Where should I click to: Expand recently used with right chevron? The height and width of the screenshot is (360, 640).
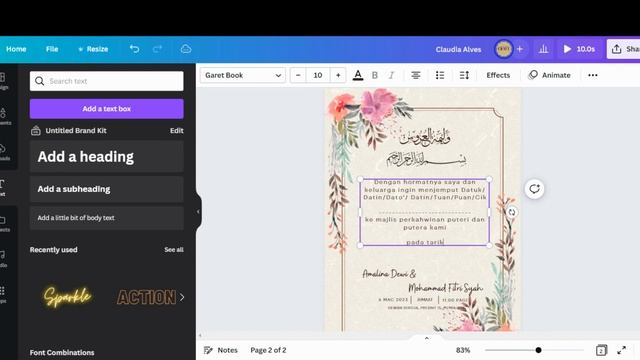tap(182, 297)
